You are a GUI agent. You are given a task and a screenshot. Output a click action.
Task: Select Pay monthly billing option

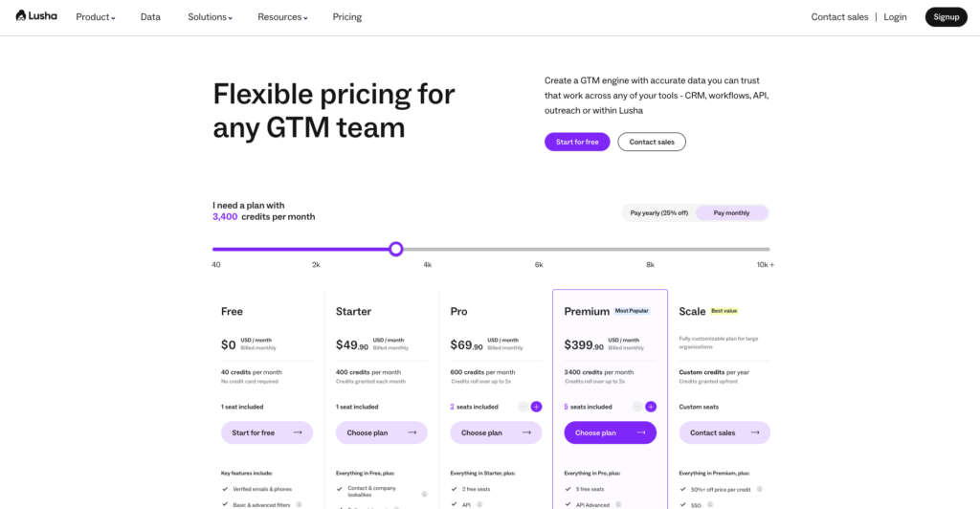point(731,212)
